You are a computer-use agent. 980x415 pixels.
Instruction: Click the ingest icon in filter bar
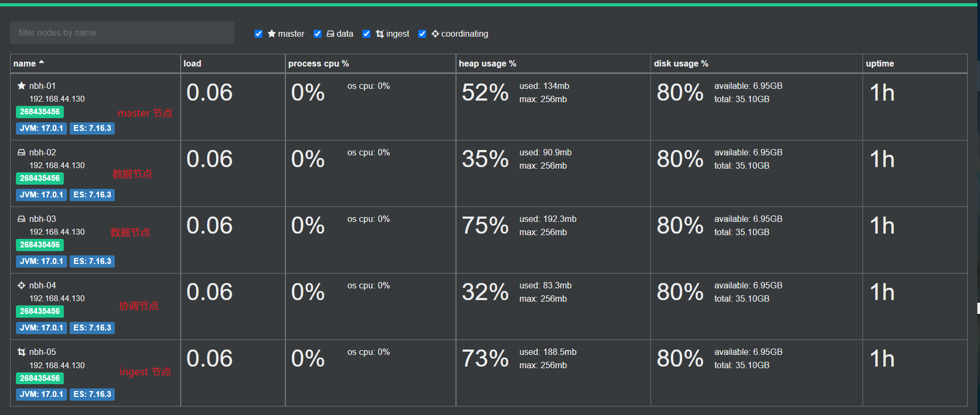[x=379, y=34]
